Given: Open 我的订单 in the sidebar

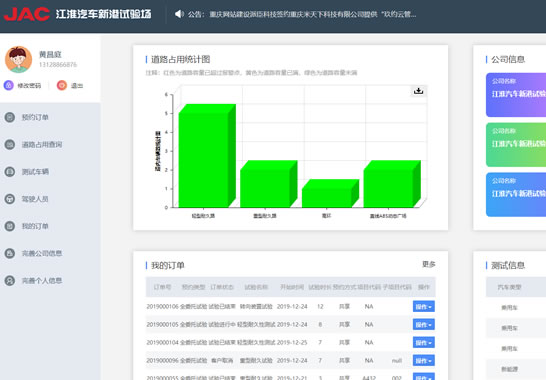Looking at the screenshot, I should 35,226.
